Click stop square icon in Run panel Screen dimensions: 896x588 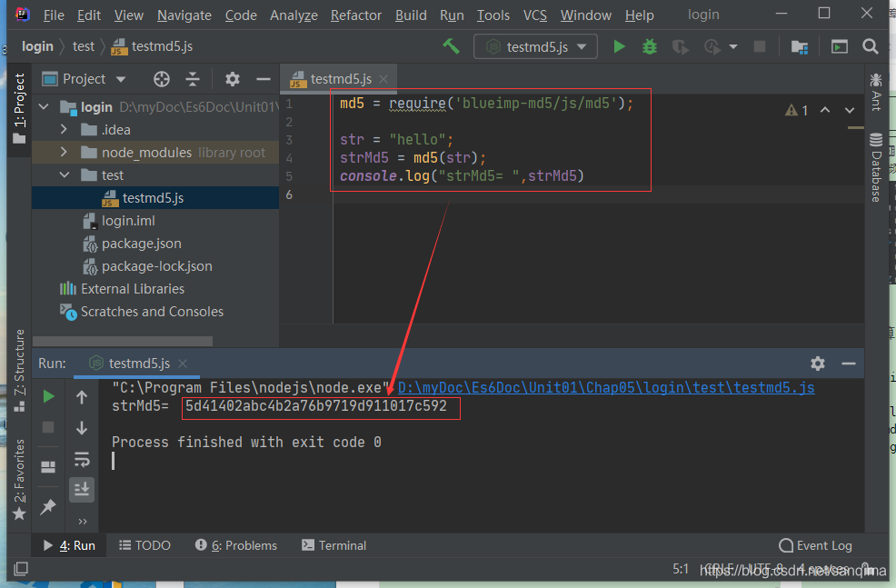click(x=48, y=427)
